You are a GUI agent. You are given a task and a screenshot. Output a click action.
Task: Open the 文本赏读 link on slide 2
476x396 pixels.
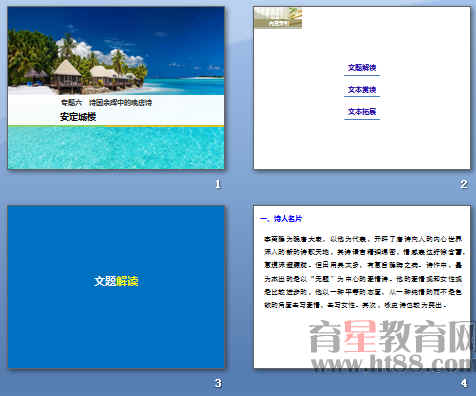click(362, 89)
